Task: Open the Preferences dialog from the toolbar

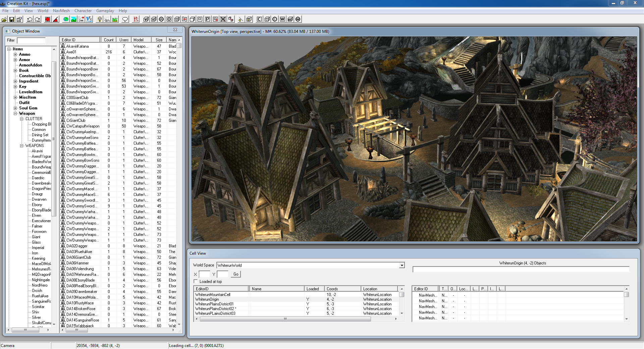Action: click(x=19, y=19)
